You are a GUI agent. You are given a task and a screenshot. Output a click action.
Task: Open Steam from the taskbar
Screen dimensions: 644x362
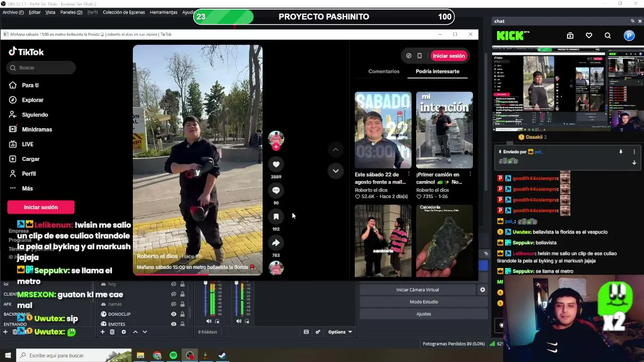point(222,355)
